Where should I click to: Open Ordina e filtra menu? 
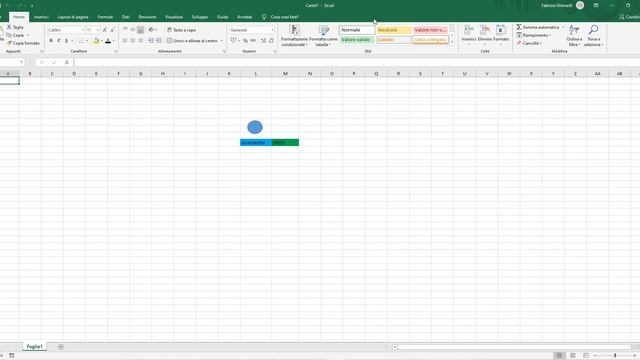coord(574,36)
